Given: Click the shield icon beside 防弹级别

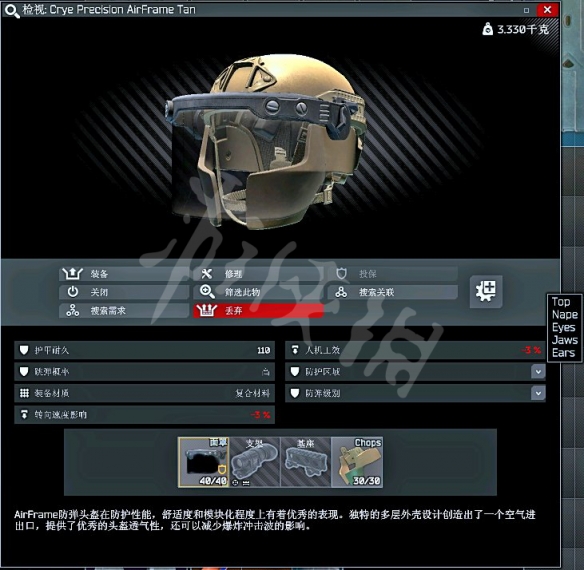Looking at the screenshot, I should [295, 393].
